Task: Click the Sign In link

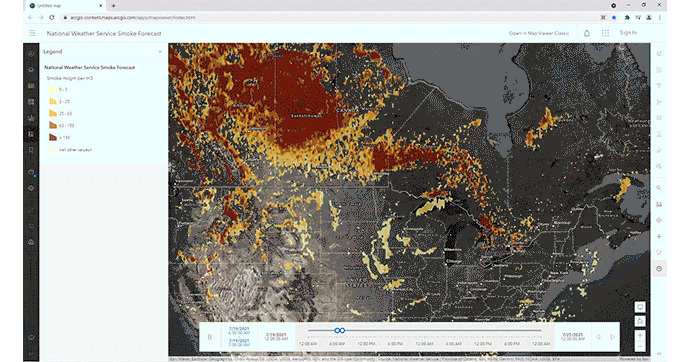Action: click(x=628, y=33)
